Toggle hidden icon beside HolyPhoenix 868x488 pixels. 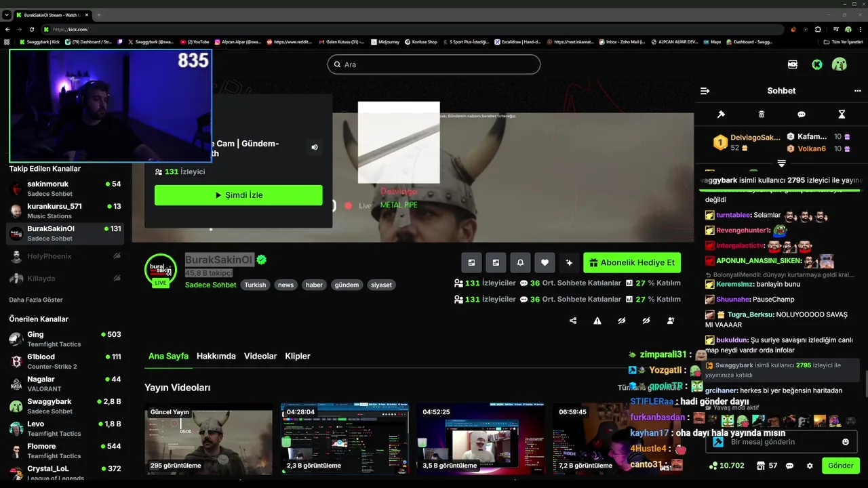117,256
